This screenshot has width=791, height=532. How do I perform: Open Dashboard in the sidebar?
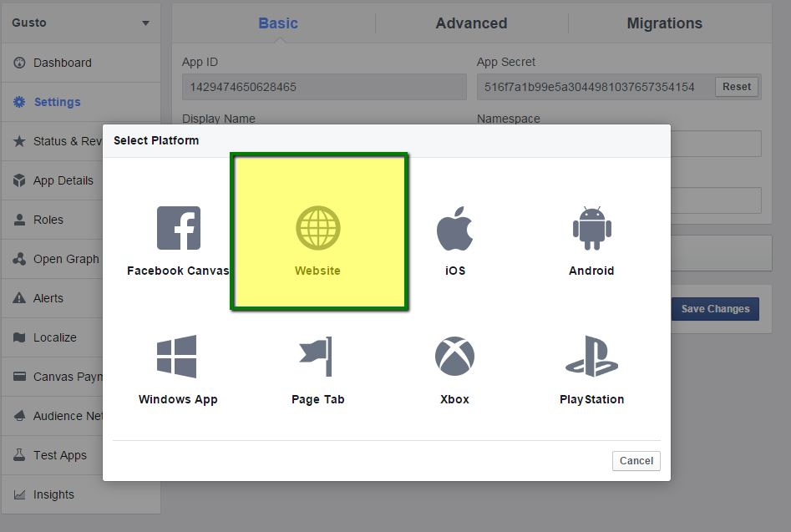coord(81,63)
